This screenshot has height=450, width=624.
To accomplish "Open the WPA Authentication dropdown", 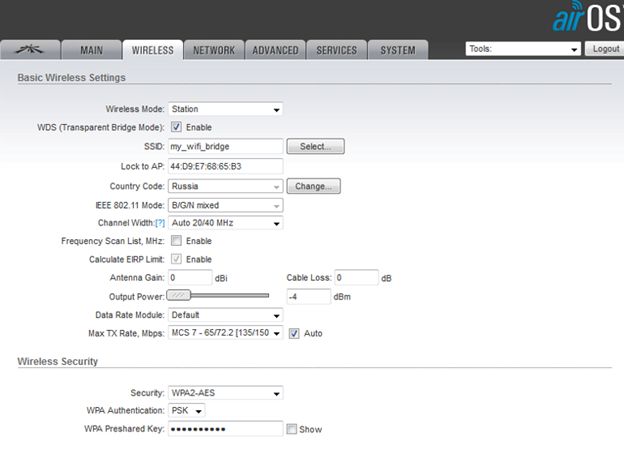I will click(x=187, y=411).
